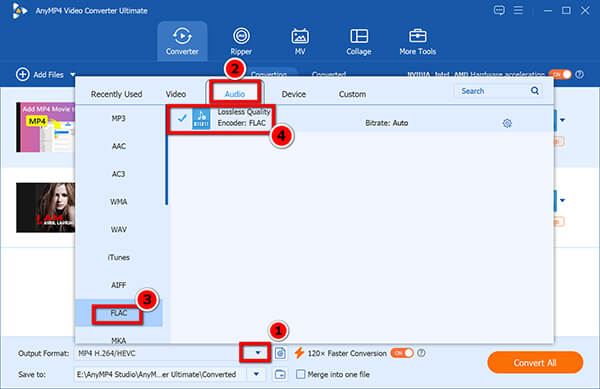Open More Tools toolbox
Viewport: 600px width, 389px height.
coord(417,41)
